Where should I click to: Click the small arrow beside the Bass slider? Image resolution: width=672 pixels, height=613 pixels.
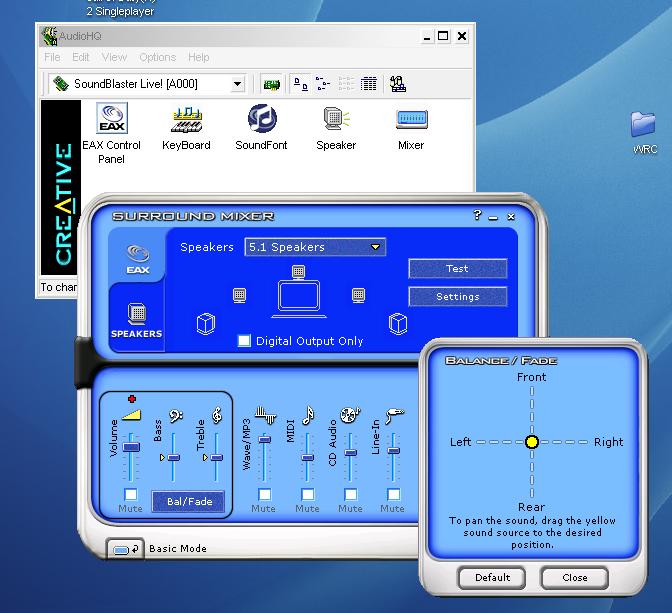pyautogui.click(x=162, y=457)
